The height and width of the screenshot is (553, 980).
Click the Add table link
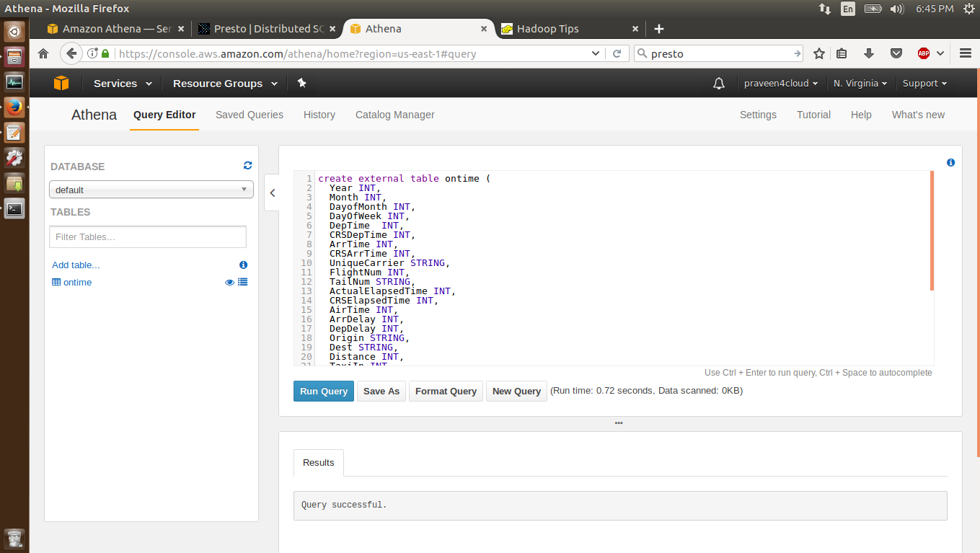pos(76,265)
